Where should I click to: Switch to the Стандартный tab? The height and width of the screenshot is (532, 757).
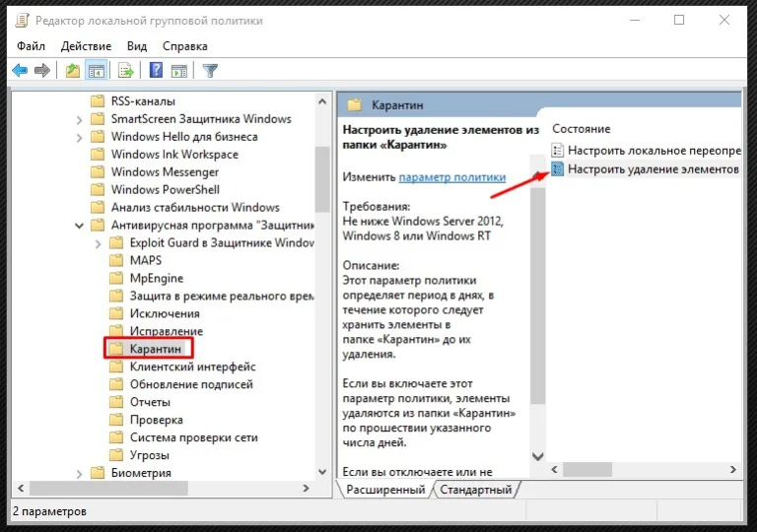(x=475, y=490)
